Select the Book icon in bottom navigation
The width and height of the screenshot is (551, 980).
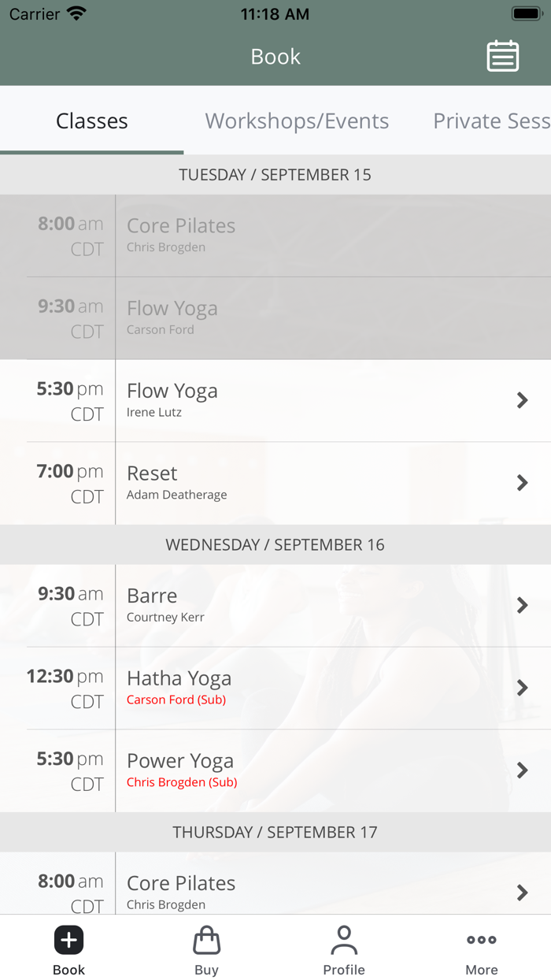(68, 949)
